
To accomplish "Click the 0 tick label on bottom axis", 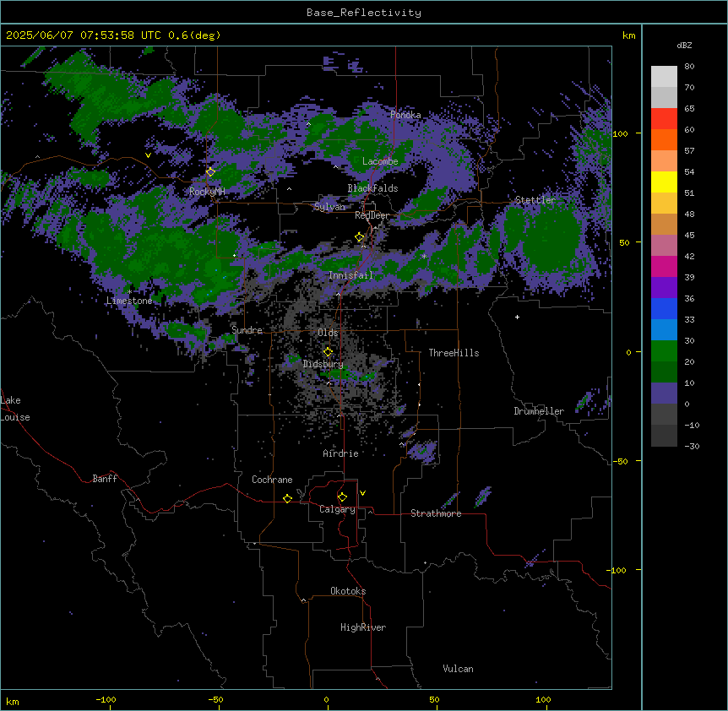I will pos(326,699).
